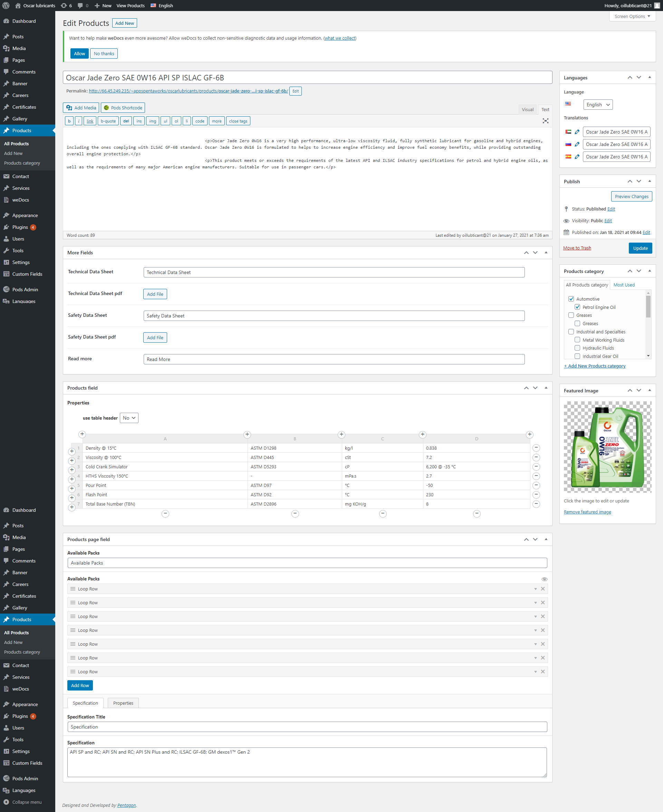This screenshot has width=663, height=812.
Task: Check Industrial and Specialties category
Action: [x=571, y=332]
